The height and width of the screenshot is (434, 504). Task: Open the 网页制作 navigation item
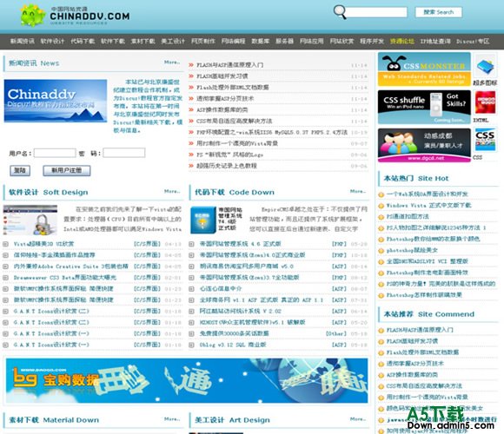point(203,41)
